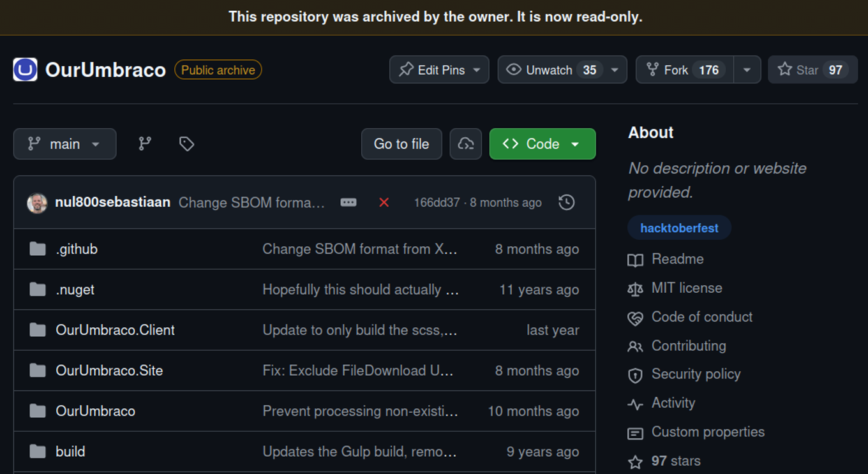Image resolution: width=868 pixels, height=474 pixels.
Task: Click the 'last year' timestamp
Action: point(553,330)
